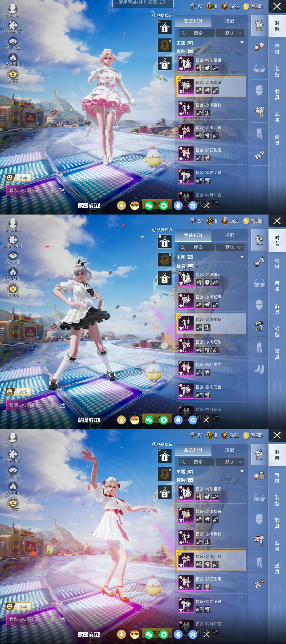Screen dimensions: 286x644
Task: Open 分解与拆解 on the 冰川红玫 preview screen
Action: point(13,456)
